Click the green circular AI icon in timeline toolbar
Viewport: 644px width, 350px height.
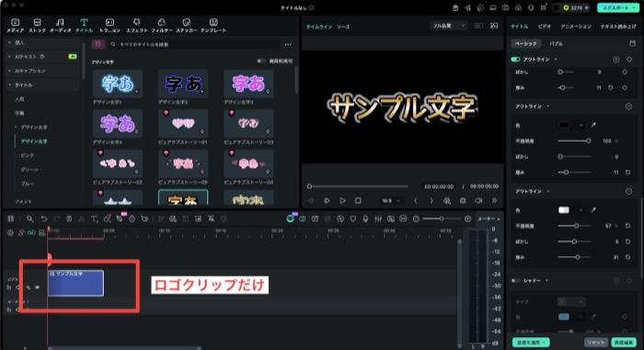click(x=290, y=219)
